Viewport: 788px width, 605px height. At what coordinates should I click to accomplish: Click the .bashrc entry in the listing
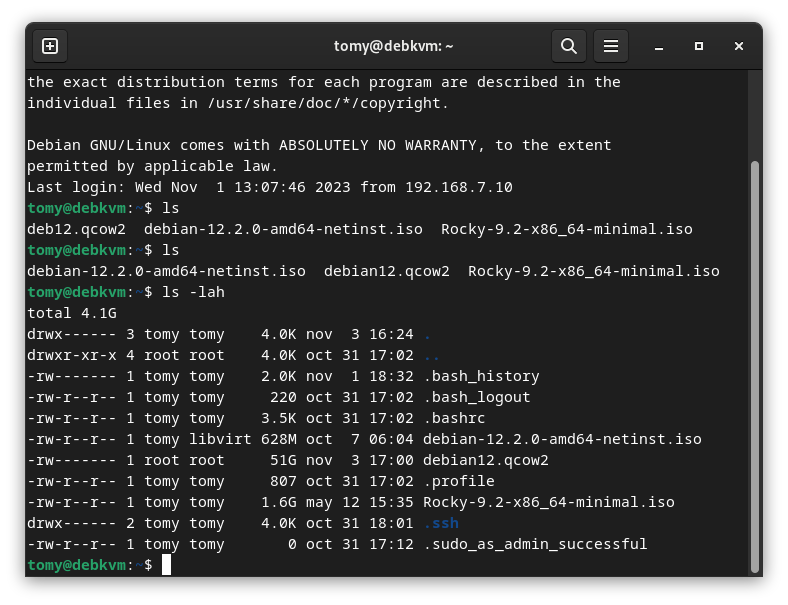(x=454, y=418)
